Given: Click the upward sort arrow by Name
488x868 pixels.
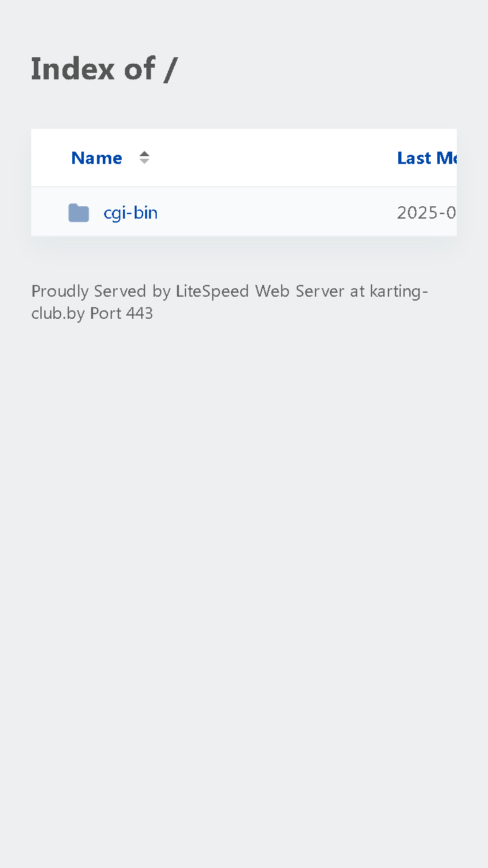Looking at the screenshot, I should click(144, 154).
